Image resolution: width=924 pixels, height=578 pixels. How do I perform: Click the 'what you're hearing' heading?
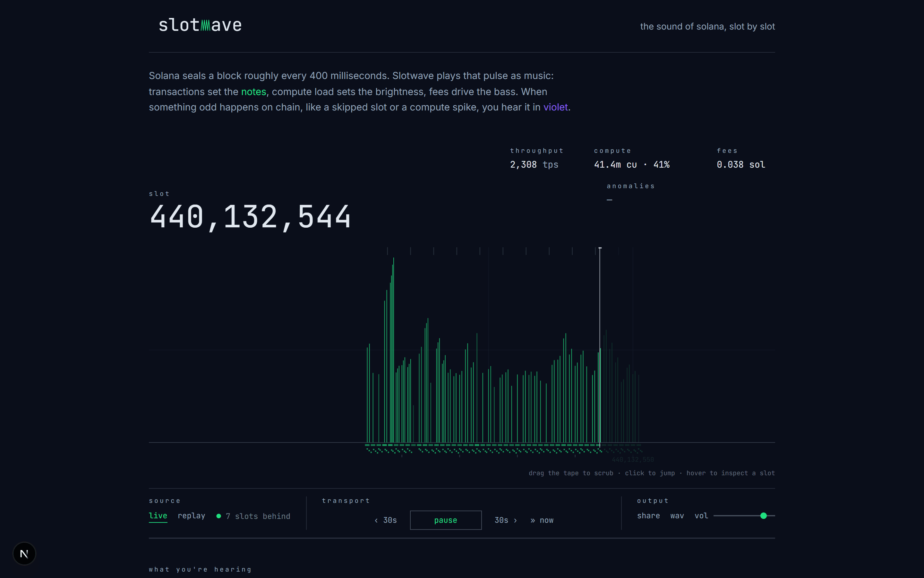[x=200, y=569]
